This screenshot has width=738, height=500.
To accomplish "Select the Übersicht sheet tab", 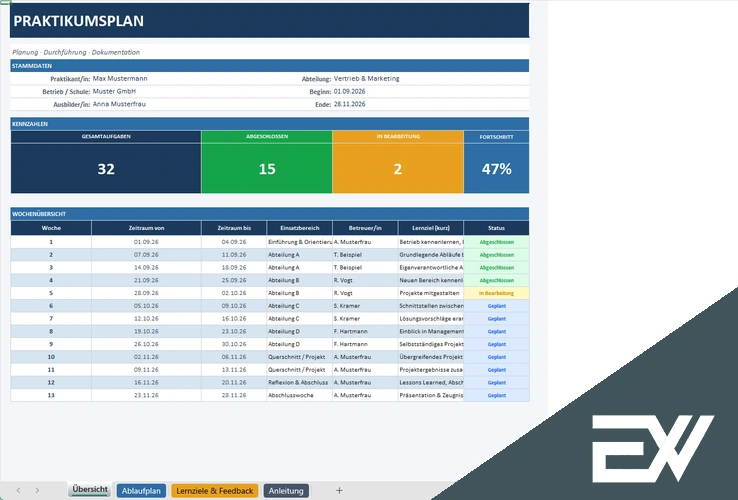I will [x=90, y=490].
